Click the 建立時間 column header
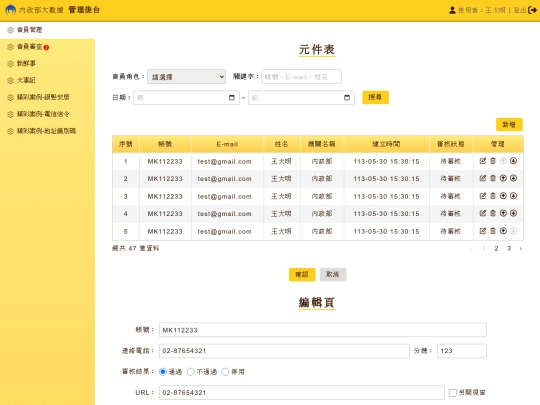This screenshot has height=405, width=540. tap(386, 144)
